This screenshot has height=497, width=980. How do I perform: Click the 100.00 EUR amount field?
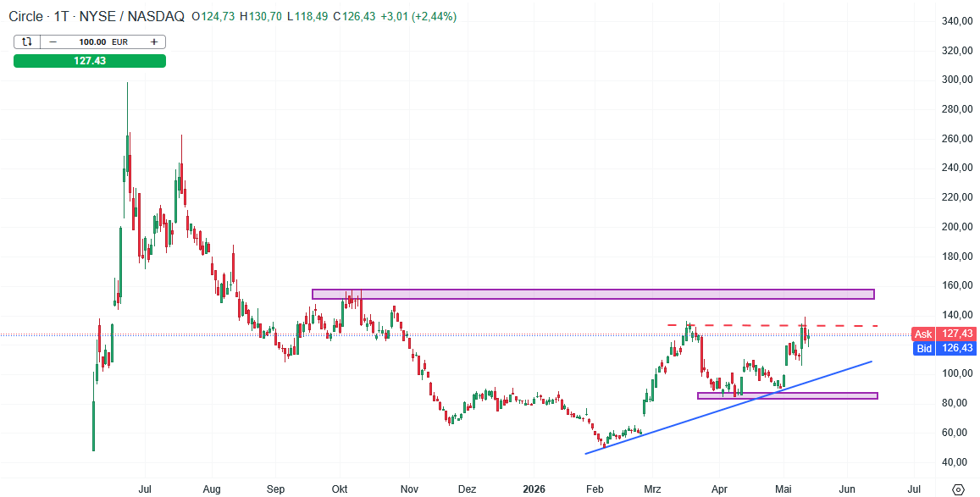coord(103,41)
